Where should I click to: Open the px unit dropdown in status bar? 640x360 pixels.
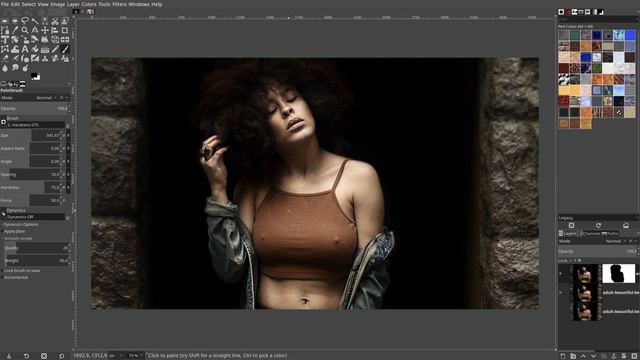[115, 356]
